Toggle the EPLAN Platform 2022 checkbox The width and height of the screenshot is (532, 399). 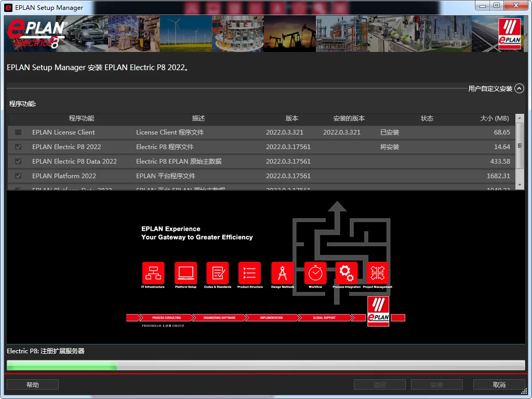tap(19, 176)
